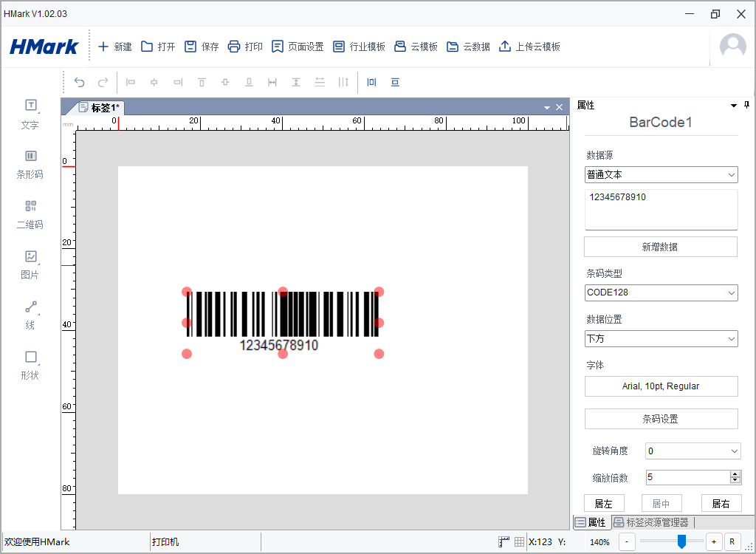The width and height of the screenshot is (756, 554).
Task: Switch to the 标签1* document tab
Action: tap(100, 107)
